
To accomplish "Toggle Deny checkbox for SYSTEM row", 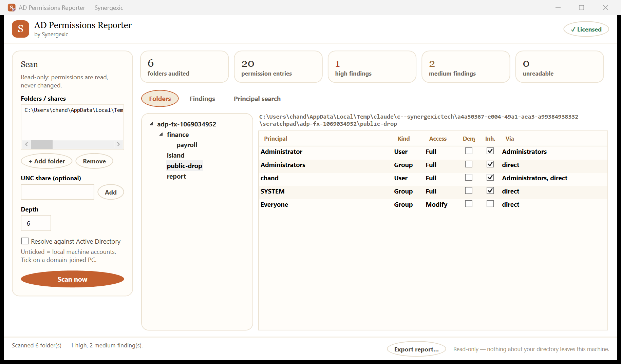I will tap(469, 191).
